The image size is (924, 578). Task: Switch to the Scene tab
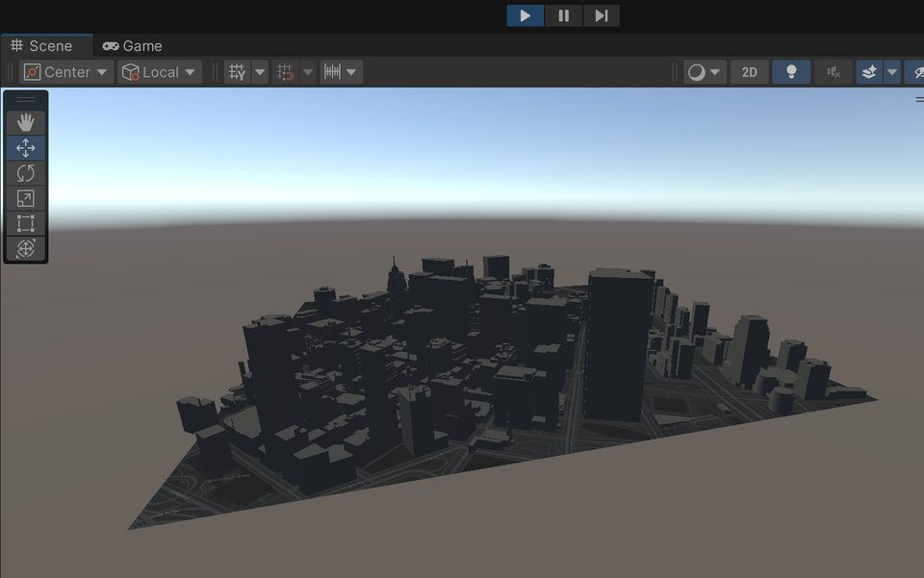(x=41, y=46)
